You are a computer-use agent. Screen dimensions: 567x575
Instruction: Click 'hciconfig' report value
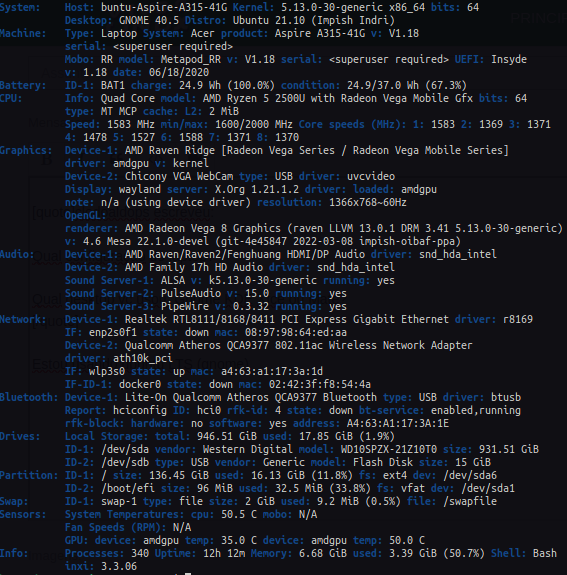pyautogui.click(x=140, y=411)
